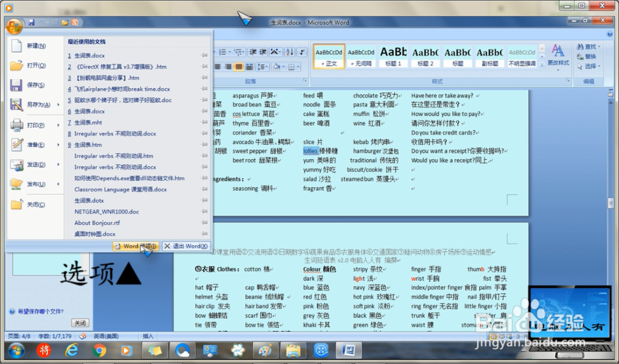619x364 pixels.
Task: Click Save icon in Quick Access Toolbar
Action: click(31, 22)
